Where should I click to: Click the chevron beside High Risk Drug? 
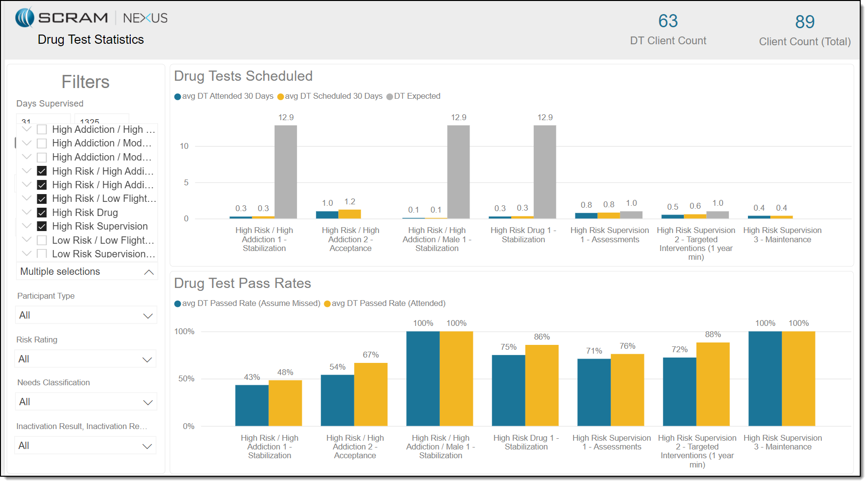click(27, 213)
